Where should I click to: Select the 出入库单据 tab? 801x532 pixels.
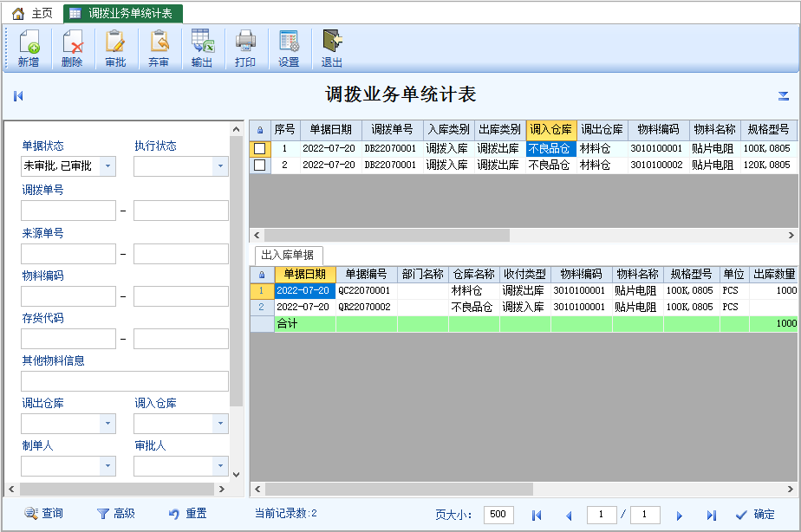pyautogui.click(x=288, y=255)
